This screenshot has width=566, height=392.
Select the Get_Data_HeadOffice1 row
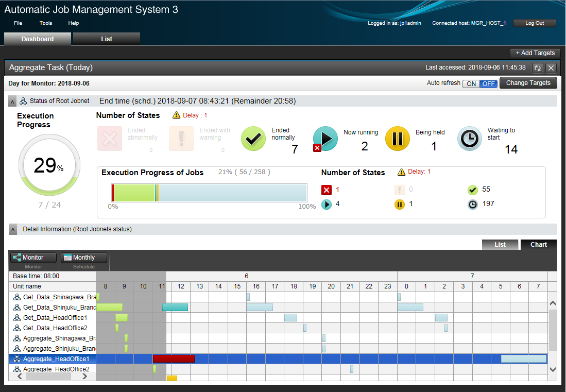(x=278, y=318)
